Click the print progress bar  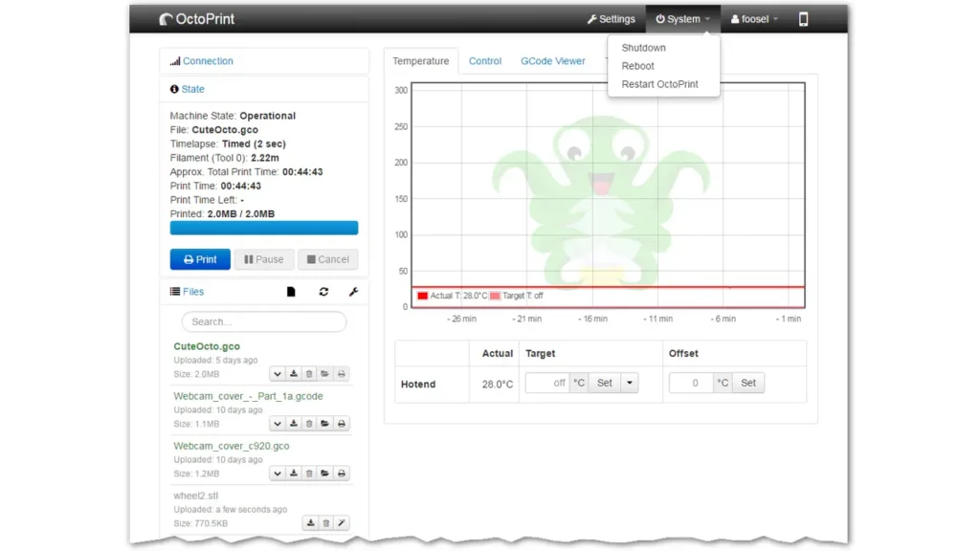264,228
